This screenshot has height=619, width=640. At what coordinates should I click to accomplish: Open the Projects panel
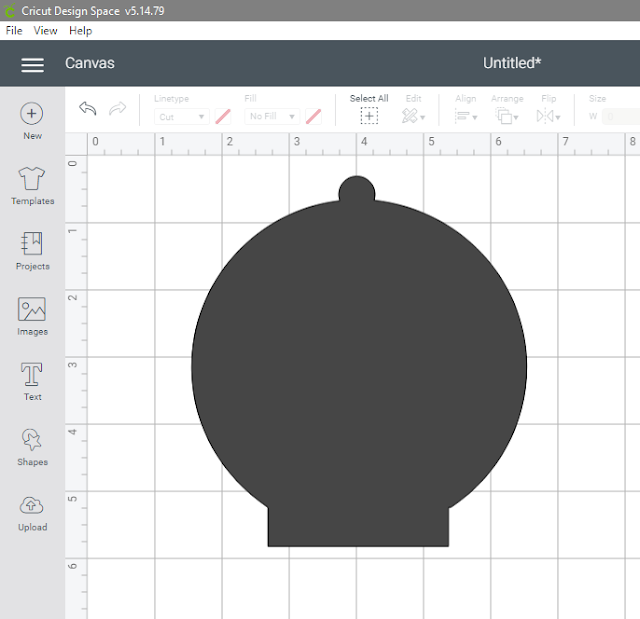(x=32, y=251)
